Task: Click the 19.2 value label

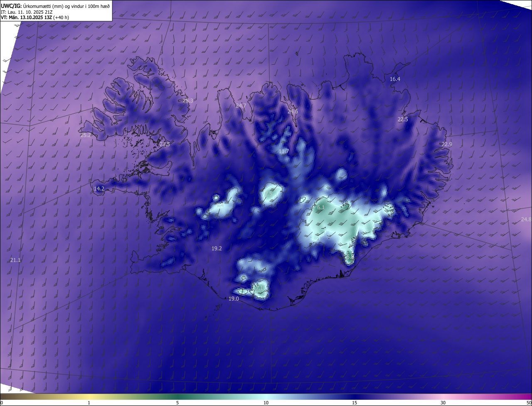Action: tap(217, 248)
